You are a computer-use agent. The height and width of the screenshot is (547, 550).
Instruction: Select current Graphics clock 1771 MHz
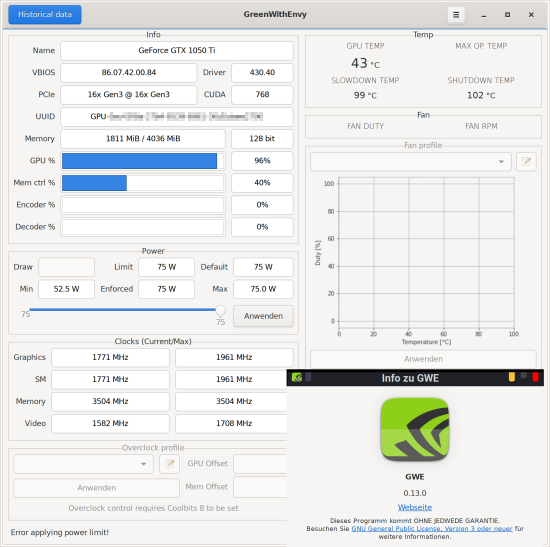[x=110, y=358]
